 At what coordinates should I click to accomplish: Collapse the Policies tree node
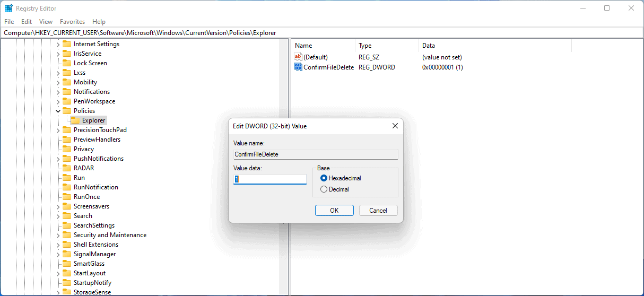click(x=58, y=111)
